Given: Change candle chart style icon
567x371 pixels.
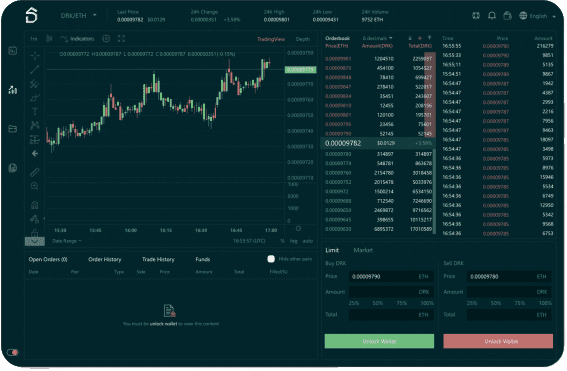Looking at the screenshot, I should 49,39.
